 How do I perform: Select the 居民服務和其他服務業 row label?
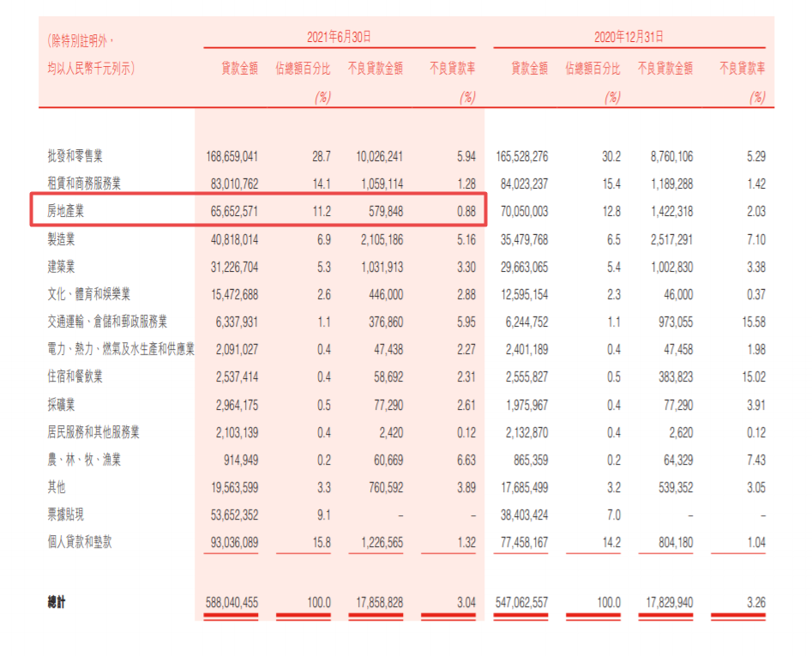point(93,432)
